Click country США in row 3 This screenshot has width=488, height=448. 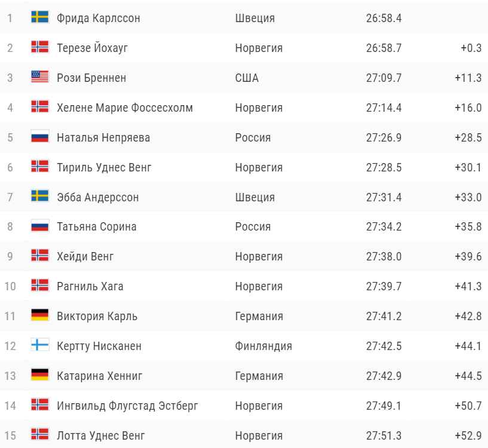coord(247,78)
